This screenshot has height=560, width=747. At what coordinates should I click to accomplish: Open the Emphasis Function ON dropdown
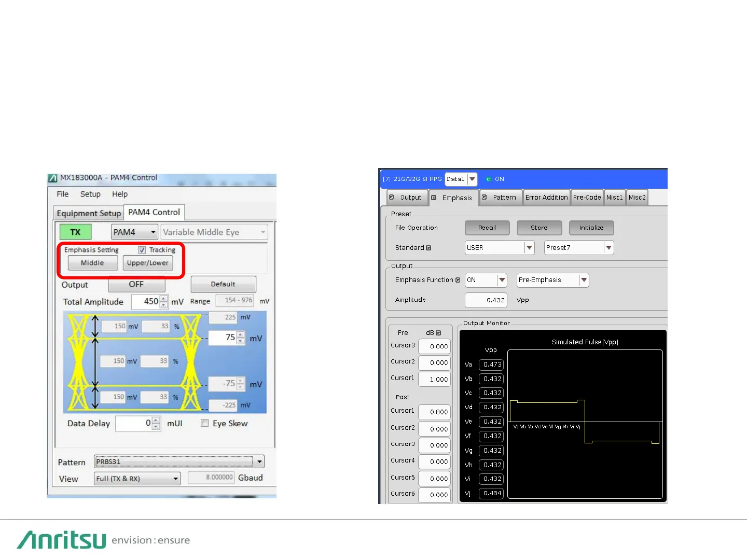486,280
